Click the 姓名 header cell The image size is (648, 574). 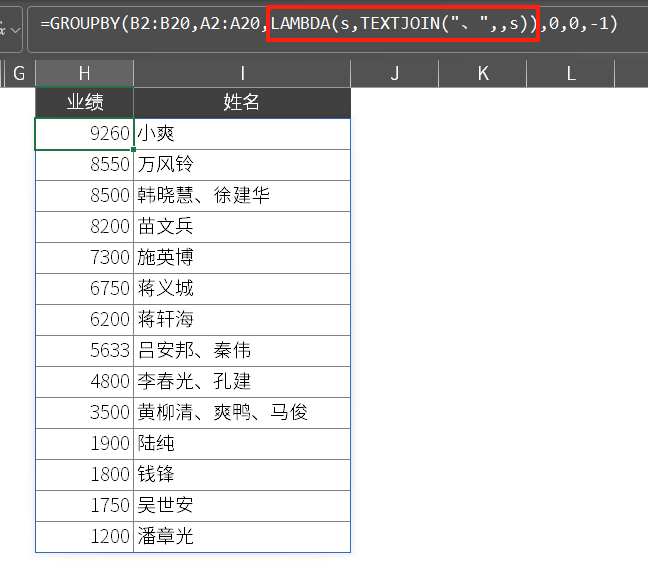(242, 102)
